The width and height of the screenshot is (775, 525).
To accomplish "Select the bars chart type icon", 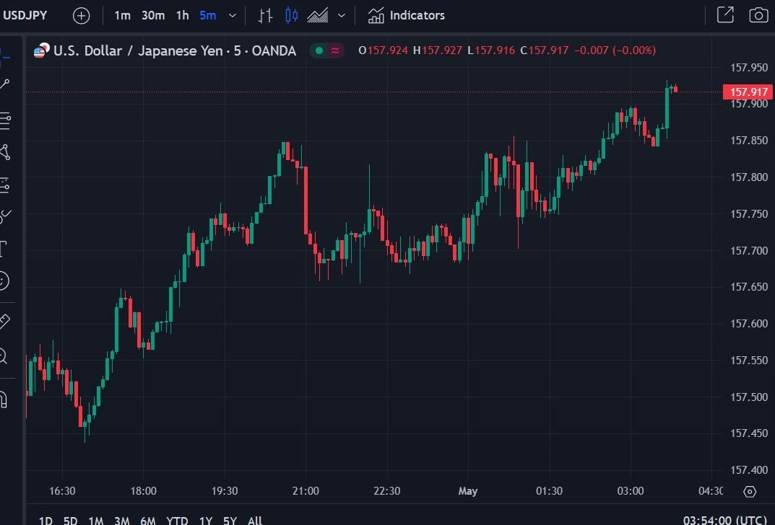I will [x=265, y=16].
